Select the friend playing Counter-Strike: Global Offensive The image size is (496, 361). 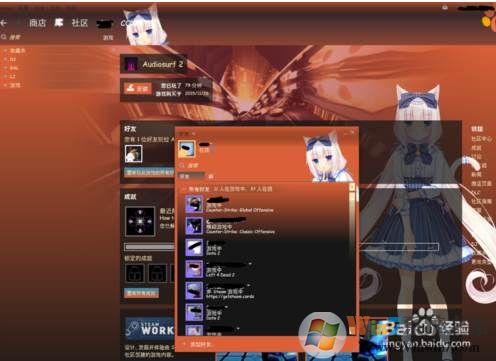267,204
